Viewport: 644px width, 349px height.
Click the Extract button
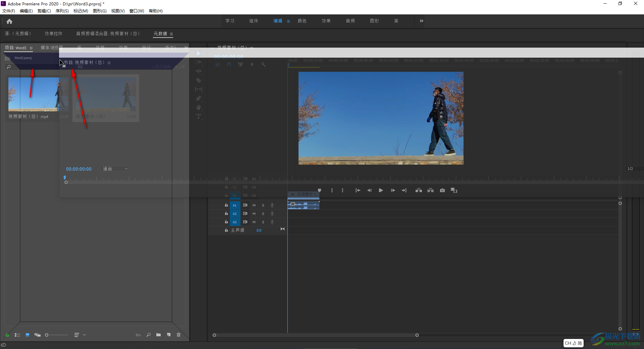[x=430, y=190]
